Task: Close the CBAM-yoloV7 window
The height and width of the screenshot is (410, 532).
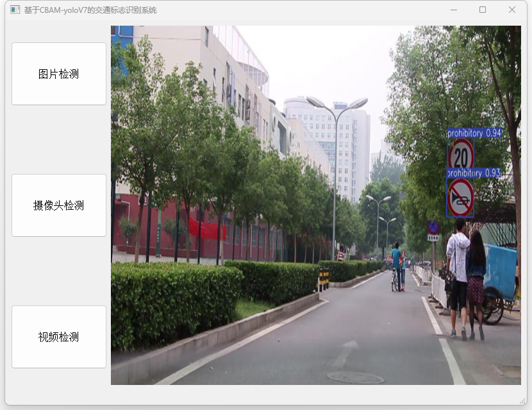Action: tap(512, 10)
